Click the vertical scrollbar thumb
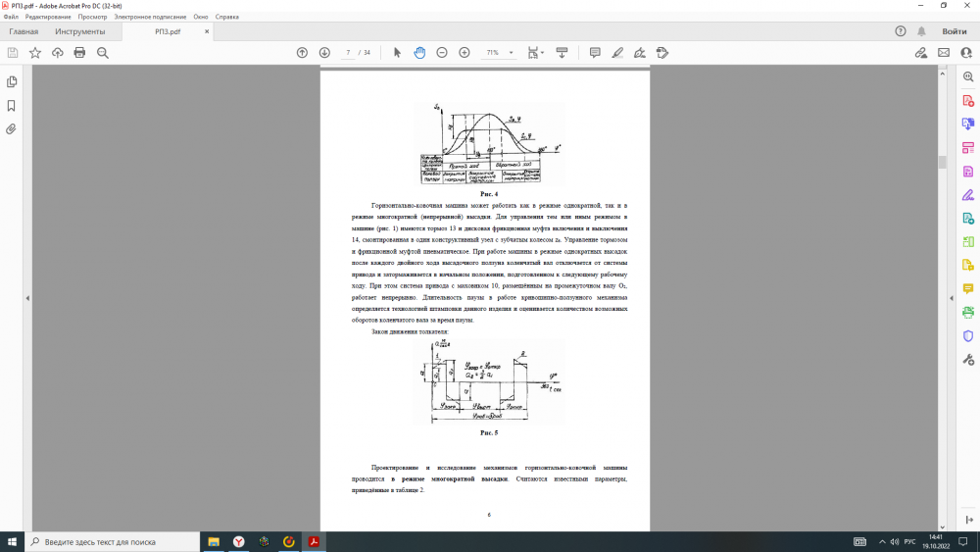Image resolution: width=980 pixels, height=552 pixels. click(x=942, y=162)
